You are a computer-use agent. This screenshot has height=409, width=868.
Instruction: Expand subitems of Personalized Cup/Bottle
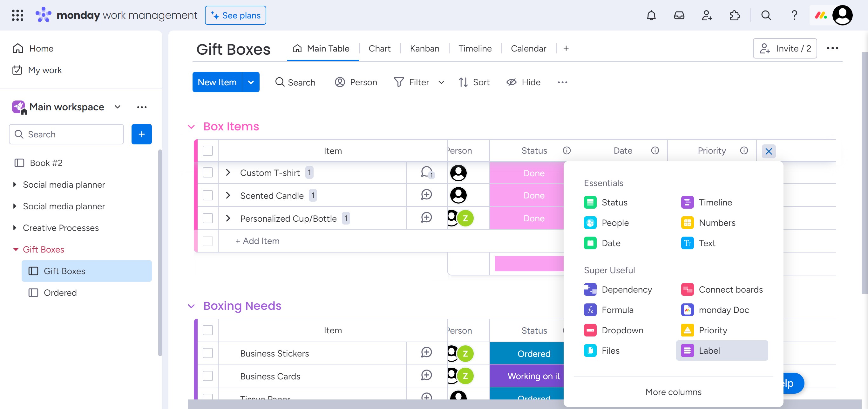click(228, 218)
